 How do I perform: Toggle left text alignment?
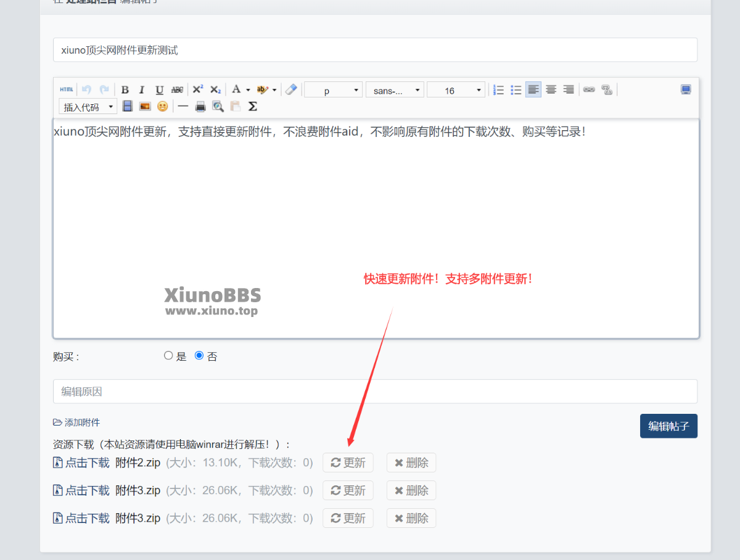(x=533, y=90)
